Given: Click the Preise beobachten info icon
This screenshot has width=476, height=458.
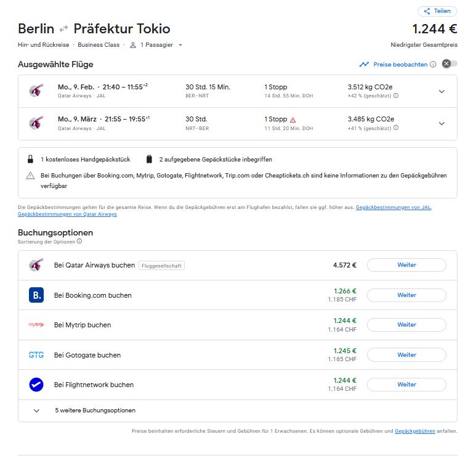Looking at the screenshot, I should 433,64.
